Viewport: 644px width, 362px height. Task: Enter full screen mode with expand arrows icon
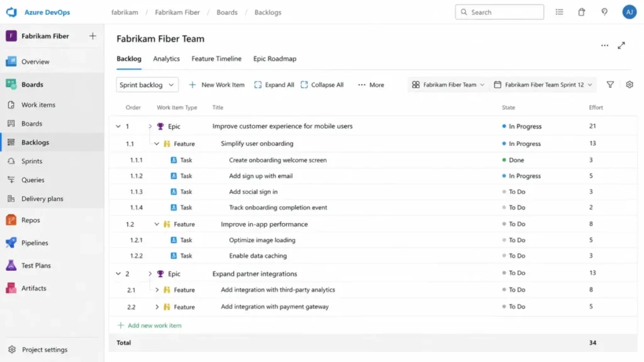[x=621, y=45]
